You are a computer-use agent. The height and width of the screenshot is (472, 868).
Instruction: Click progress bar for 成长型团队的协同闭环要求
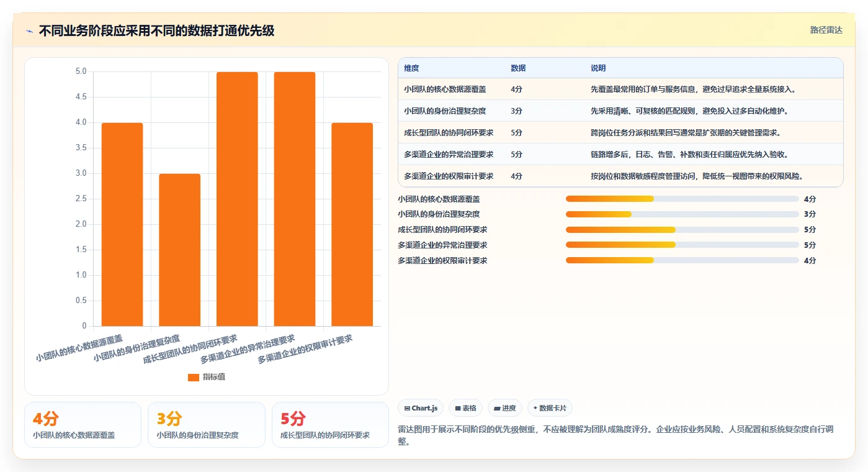click(682, 230)
